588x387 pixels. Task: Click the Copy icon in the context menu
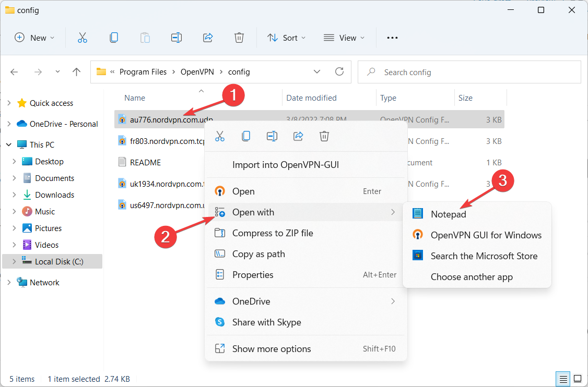coord(245,136)
